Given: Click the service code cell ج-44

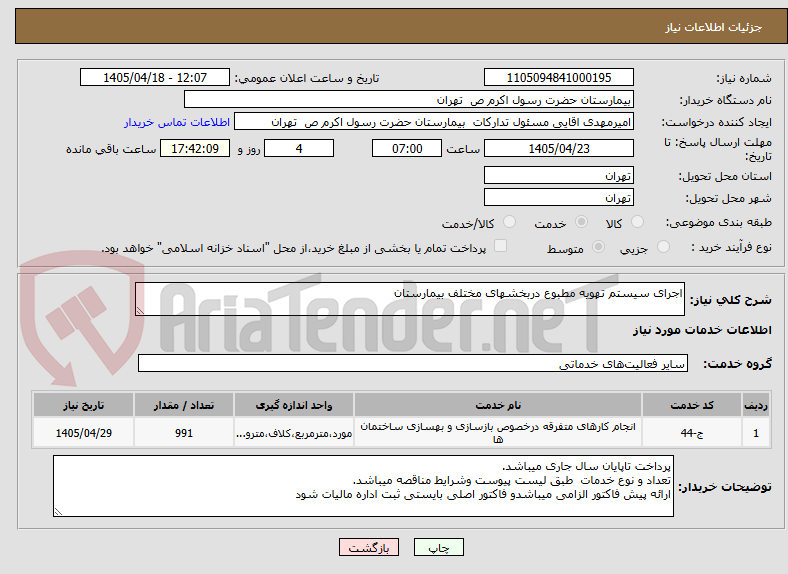Looking at the screenshot, I should [x=692, y=433].
